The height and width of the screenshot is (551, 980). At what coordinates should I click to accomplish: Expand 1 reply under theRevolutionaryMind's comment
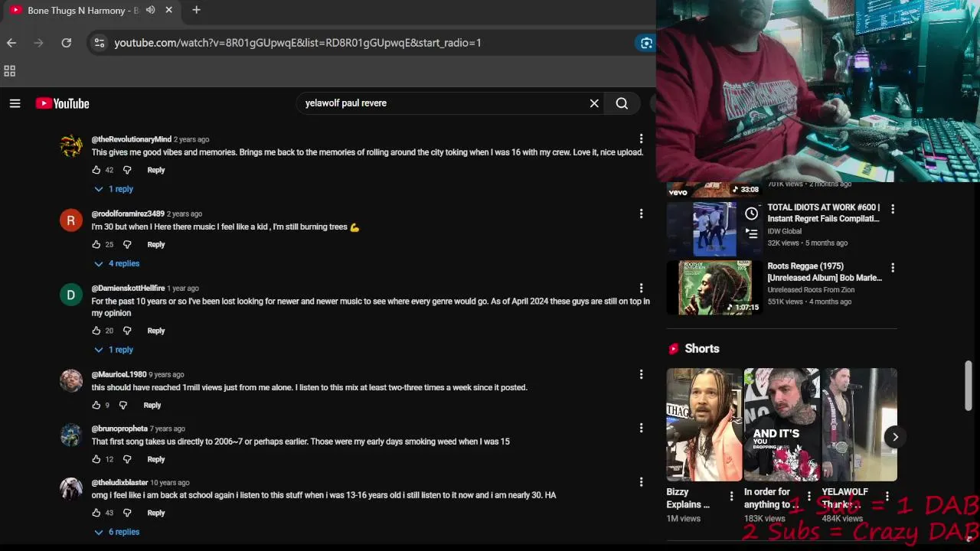113,189
